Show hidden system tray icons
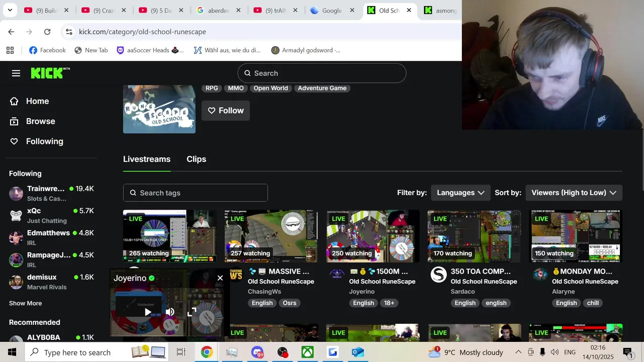Image resolution: width=644 pixels, height=362 pixels. 519,352
